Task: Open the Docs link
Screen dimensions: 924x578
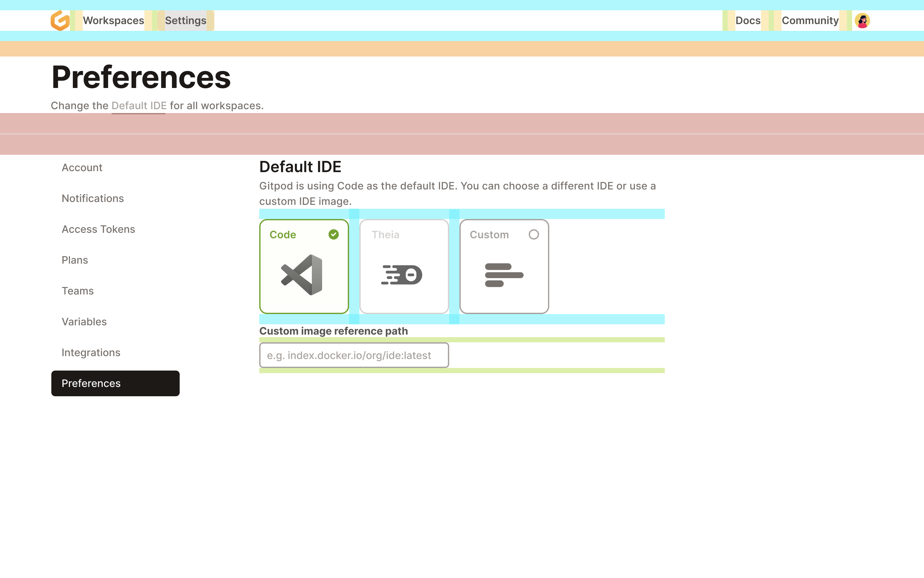Action: pyautogui.click(x=748, y=21)
